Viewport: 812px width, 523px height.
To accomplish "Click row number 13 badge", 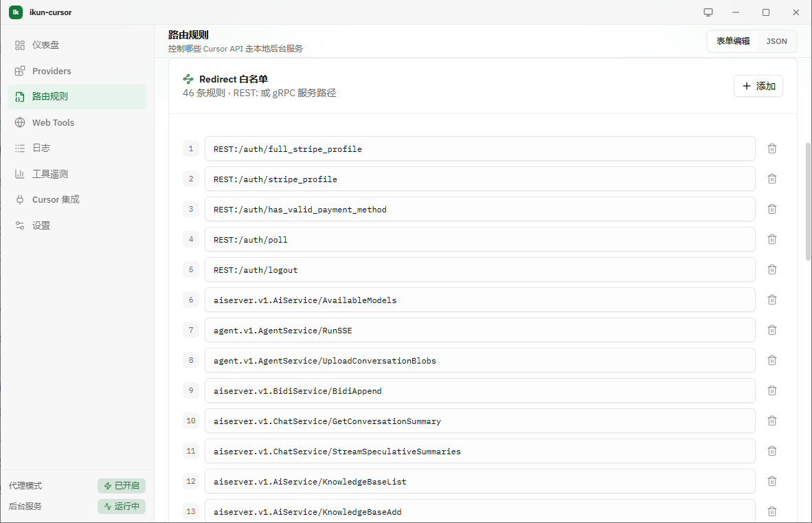I will pyautogui.click(x=191, y=511).
